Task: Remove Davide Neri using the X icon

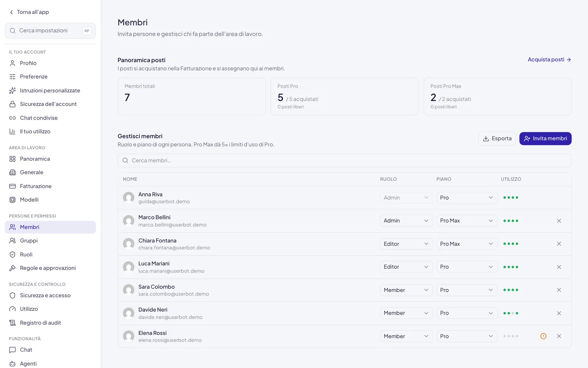Action: pyautogui.click(x=559, y=313)
